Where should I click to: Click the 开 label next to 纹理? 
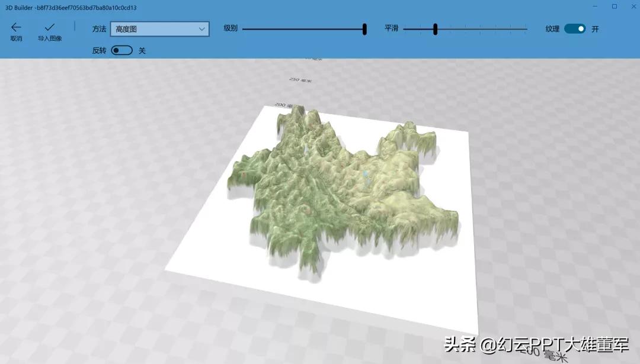[594, 28]
